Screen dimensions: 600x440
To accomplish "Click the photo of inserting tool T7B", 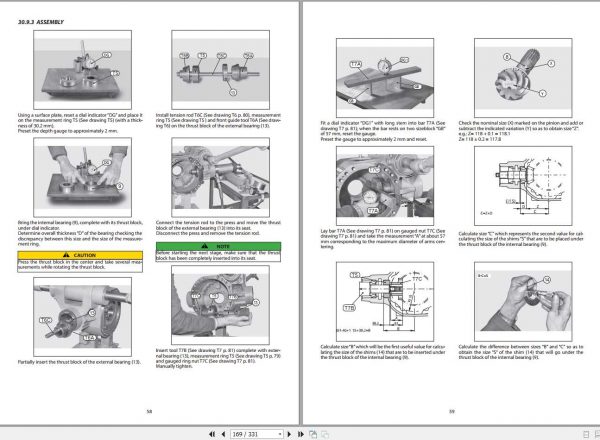I will click(220, 305).
